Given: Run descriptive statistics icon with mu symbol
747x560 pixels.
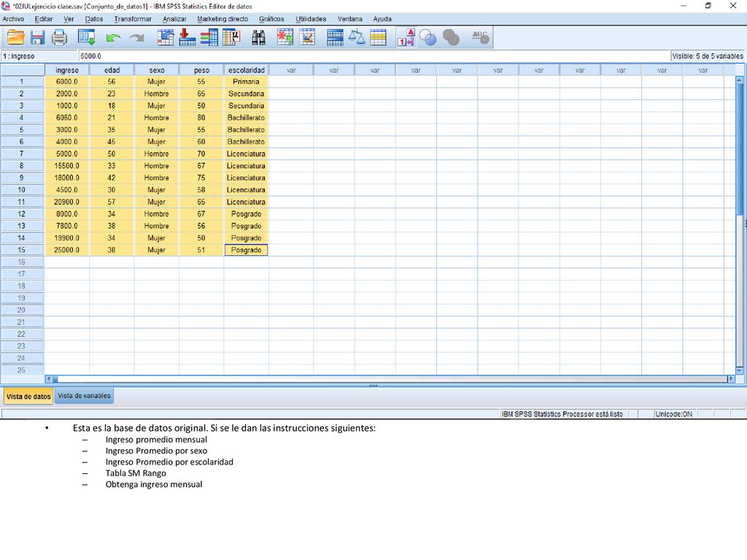Looking at the screenshot, I should tap(231, 37).
